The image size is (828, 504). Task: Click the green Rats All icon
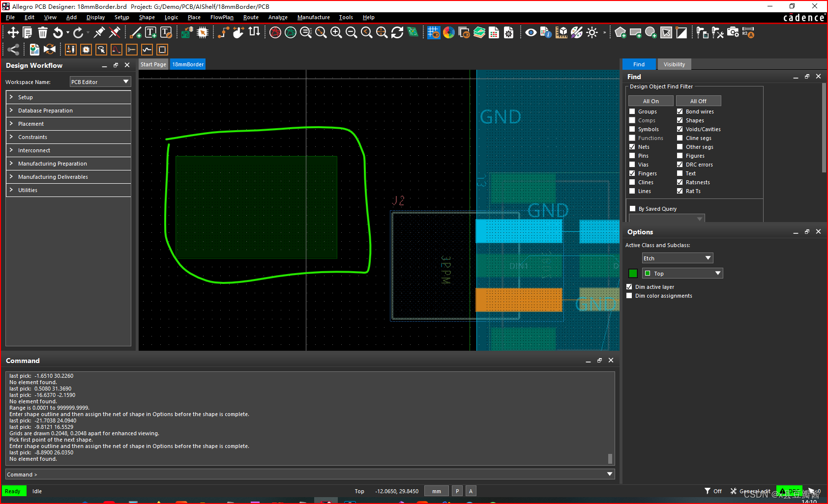pyautogui.click(x=291, y=32)
